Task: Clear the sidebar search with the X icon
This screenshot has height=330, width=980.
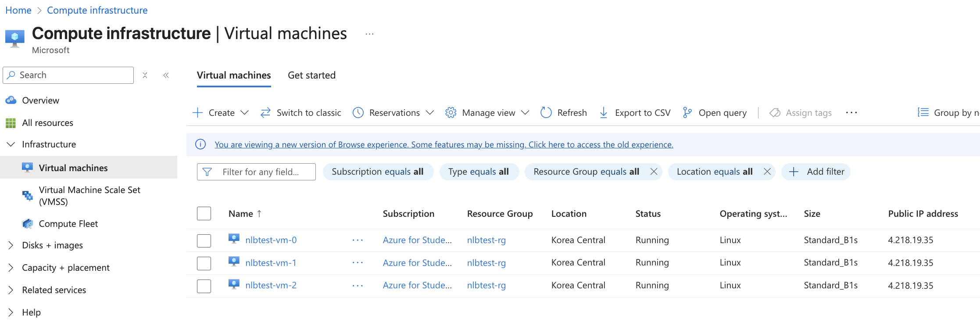Action: (x=145, y=75)
